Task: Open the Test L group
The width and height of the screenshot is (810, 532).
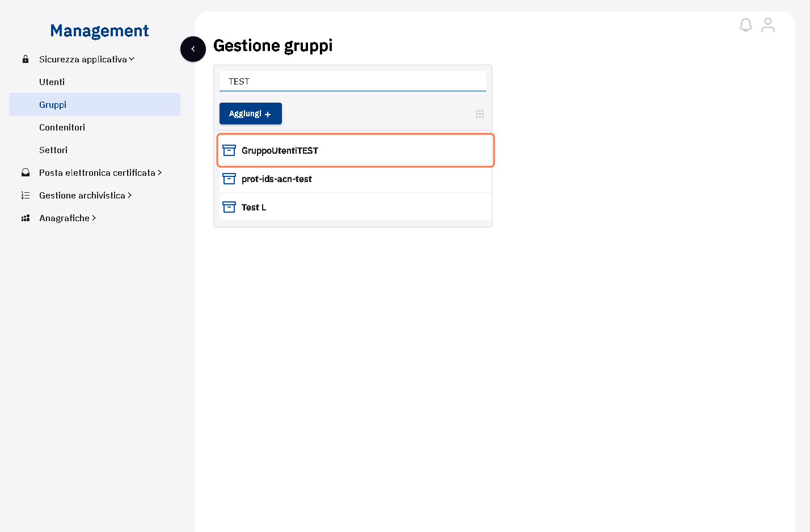Action: tap(356, 207)
